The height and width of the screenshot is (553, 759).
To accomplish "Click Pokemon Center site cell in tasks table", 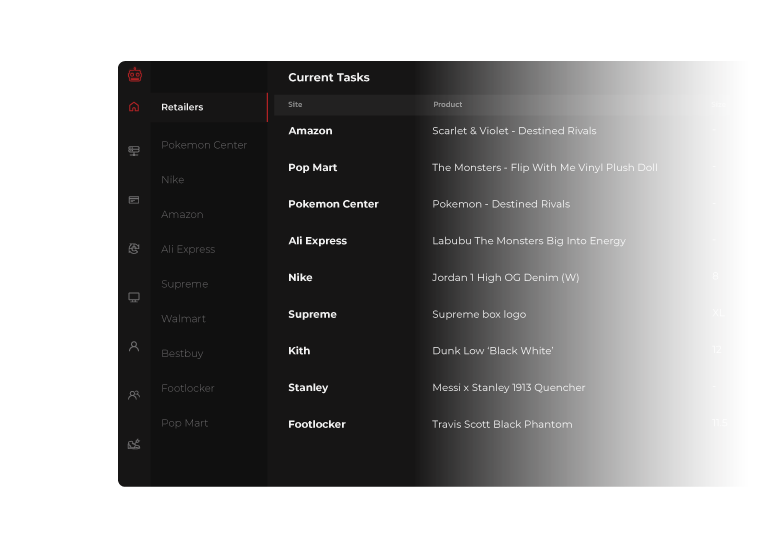I will [333, 204].
